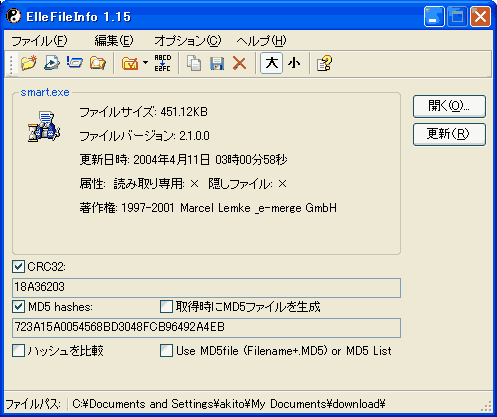Uncheck the CRC32 checkbox
Screen dimensions: 497x417
[x=18, y=267]
